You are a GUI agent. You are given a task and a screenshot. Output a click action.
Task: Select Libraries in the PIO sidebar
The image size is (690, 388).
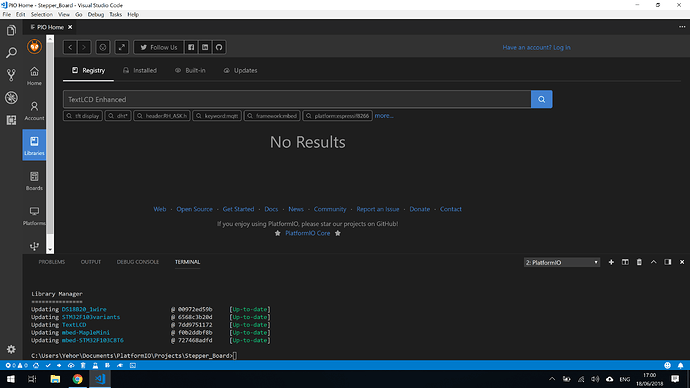[x=34, y=145]
